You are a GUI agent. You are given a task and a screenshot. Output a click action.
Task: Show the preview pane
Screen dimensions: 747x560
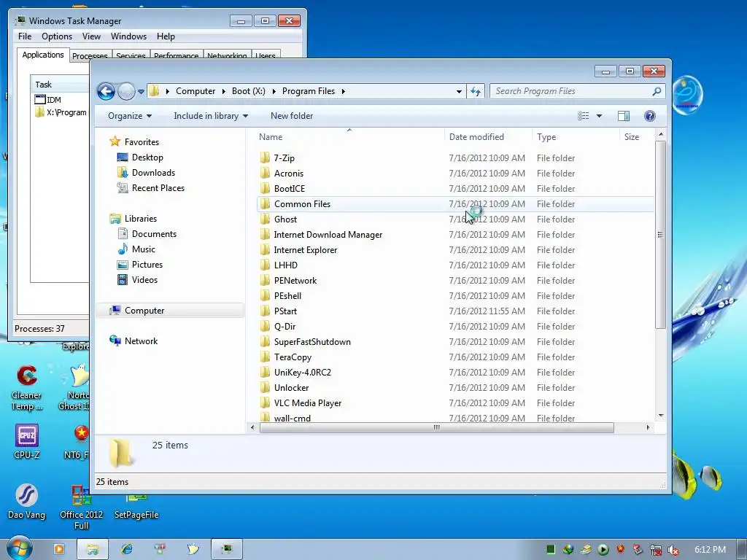coord(624,116)
